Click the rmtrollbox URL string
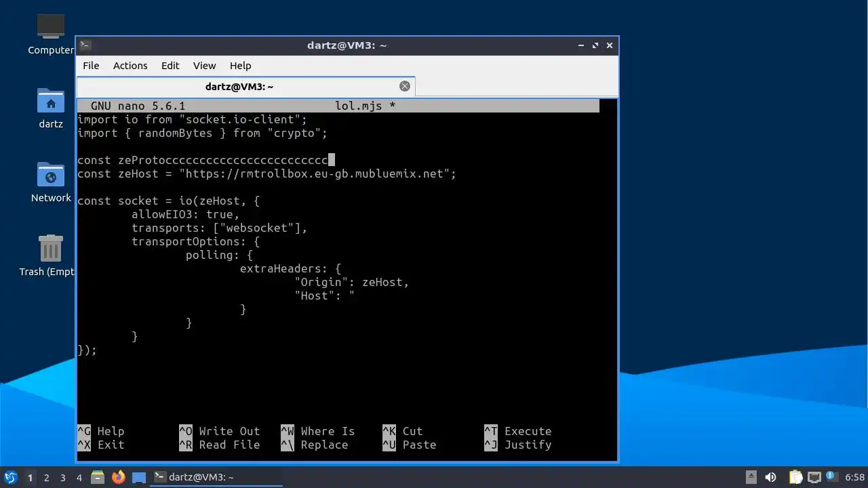The image size is (868, 488). click(314, 174)
